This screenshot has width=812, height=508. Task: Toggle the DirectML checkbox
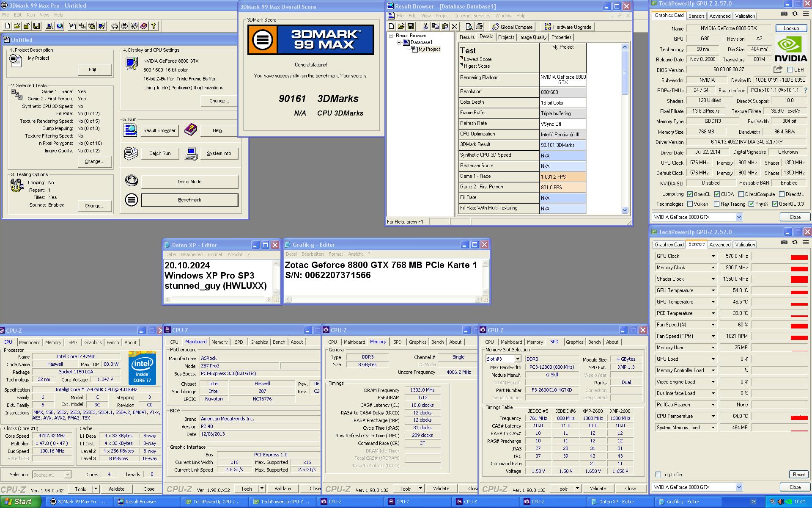point(782,194)
